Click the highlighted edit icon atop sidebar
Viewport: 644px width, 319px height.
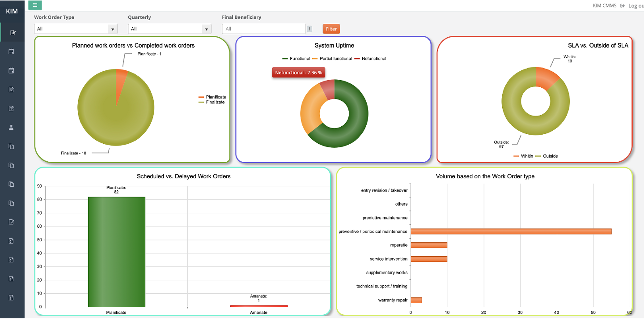[x=13, y=33]
